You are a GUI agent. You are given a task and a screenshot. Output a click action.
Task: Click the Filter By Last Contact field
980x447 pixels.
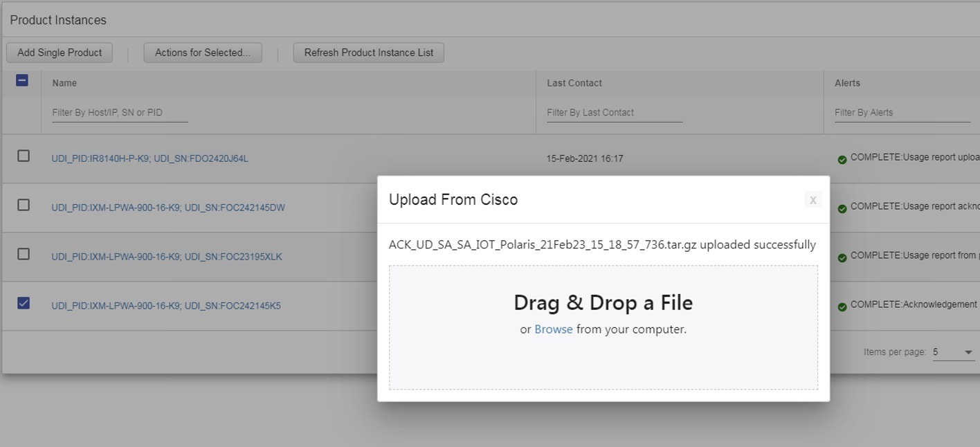[x=614, y=112]
